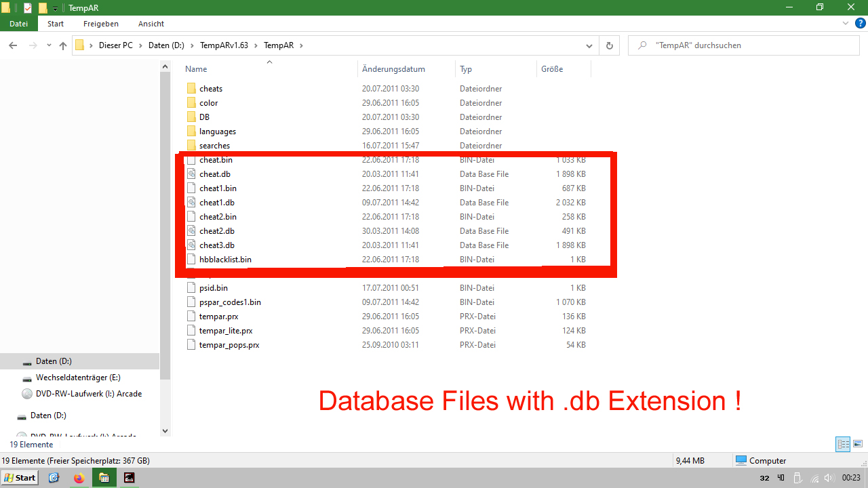Viewport: 868px width, 488px height.
Task: Click the Forward navigation arrow
Action: [33, 45]
